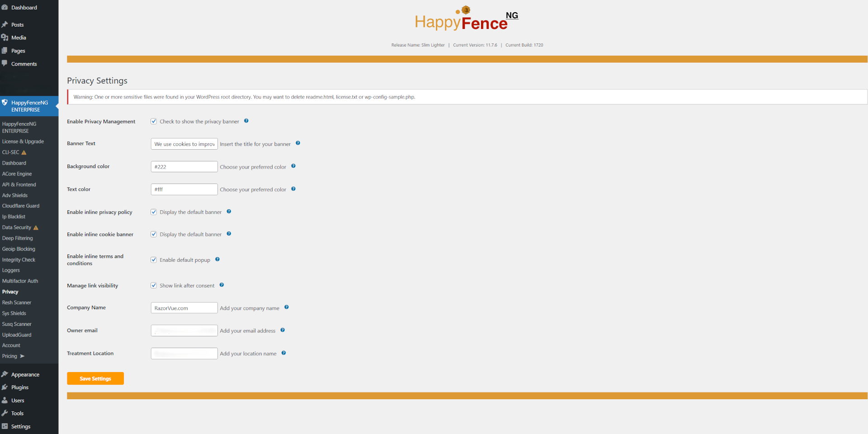Click the #222 Background color field
This screenshot has height=434, width=868.
(x=184, y=166)
